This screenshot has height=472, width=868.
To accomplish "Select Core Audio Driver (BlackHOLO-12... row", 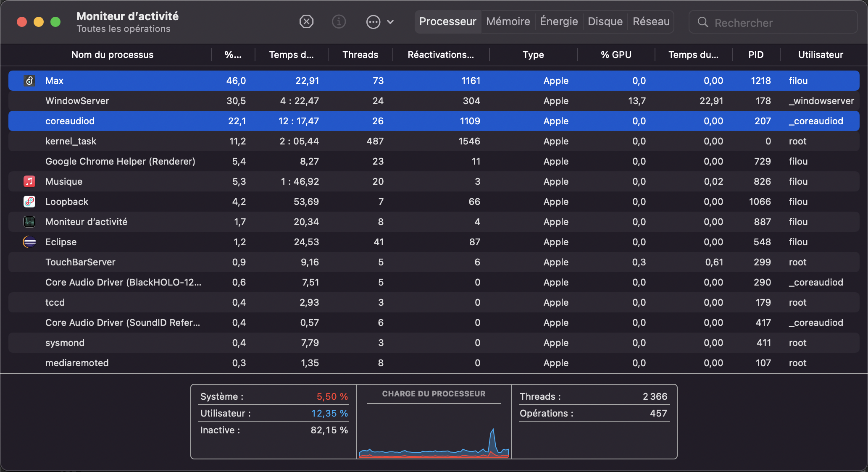I will 434,282.
